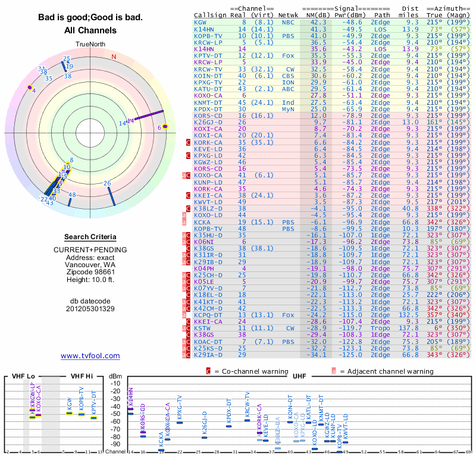Click the KPTV-DT bar in VHF Hi chart
This screenshot has width=476, height=457.
coord(93,418)
